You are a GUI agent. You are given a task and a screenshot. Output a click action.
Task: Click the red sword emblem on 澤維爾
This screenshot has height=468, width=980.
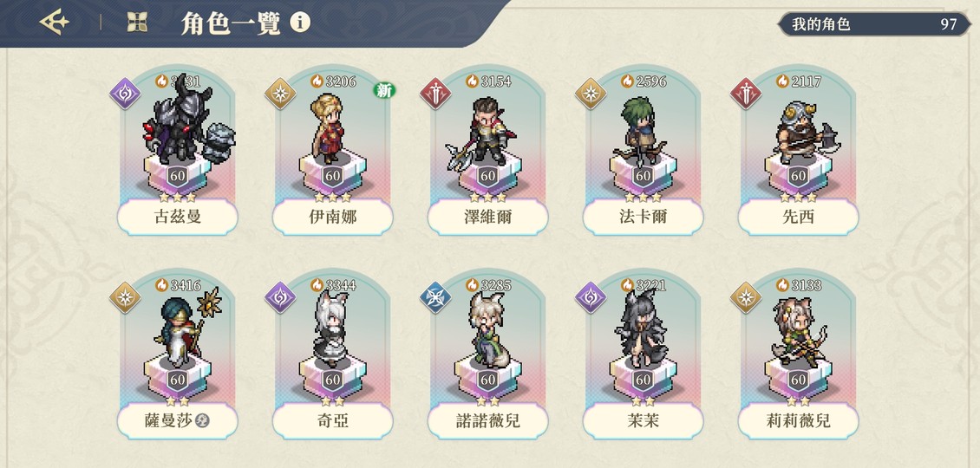435,94
